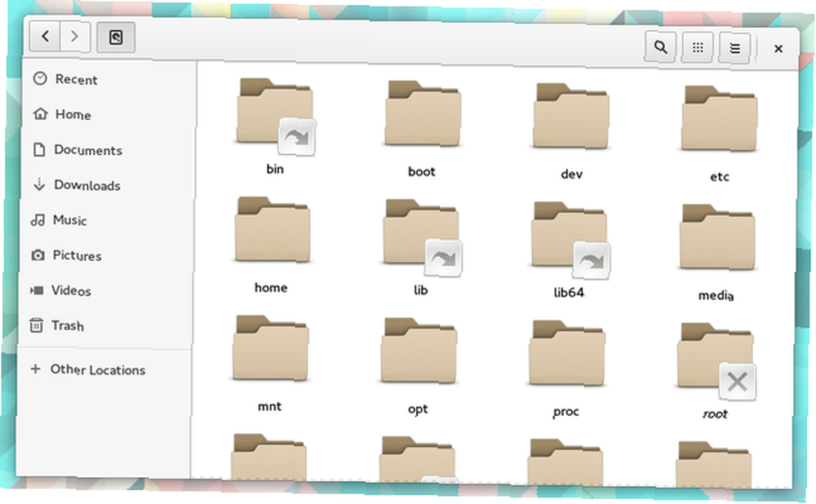Click the trash can icon beside Trash
The width and height of the screenshot is (816, 504).
tap(36, 325)
